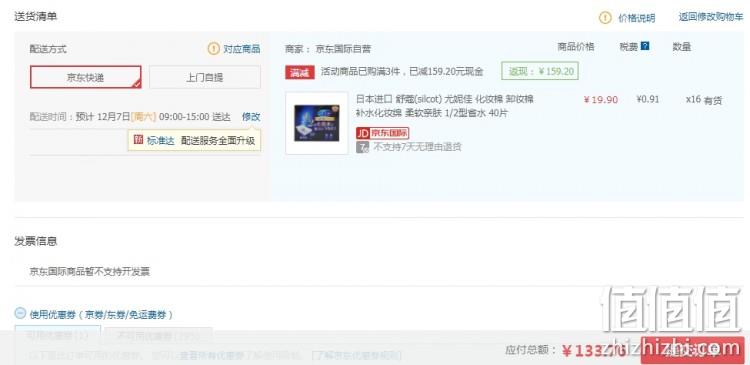Image resolution: width=750 pixels, height=365 pixels.
Task: Click the 使用优惠券 (京券/东券/免运费券) heading
Action: pos(101,315)
